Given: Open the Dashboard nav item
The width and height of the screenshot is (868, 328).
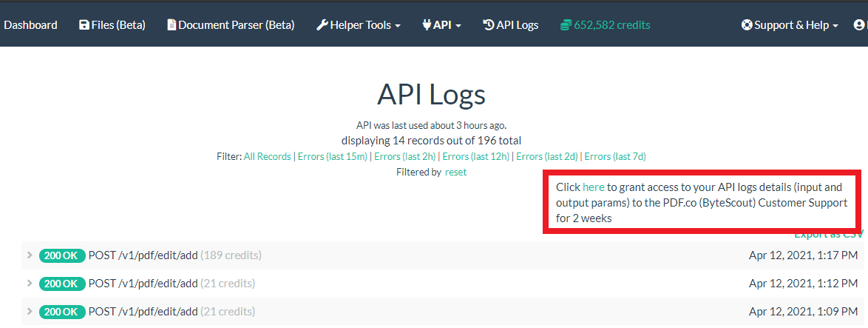Looking at the screenshot, I should (30, 25).
